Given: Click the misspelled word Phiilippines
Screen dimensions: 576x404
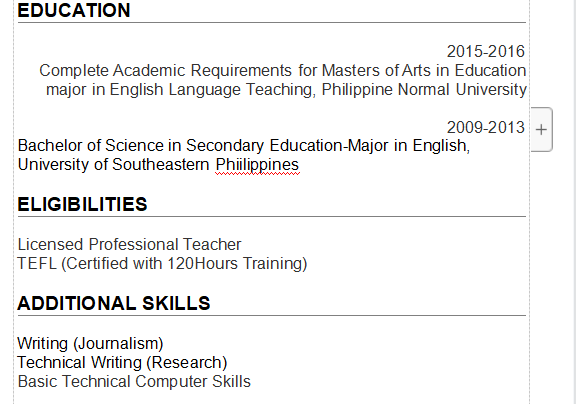Looking at the screenshot, I should [257, 165].
